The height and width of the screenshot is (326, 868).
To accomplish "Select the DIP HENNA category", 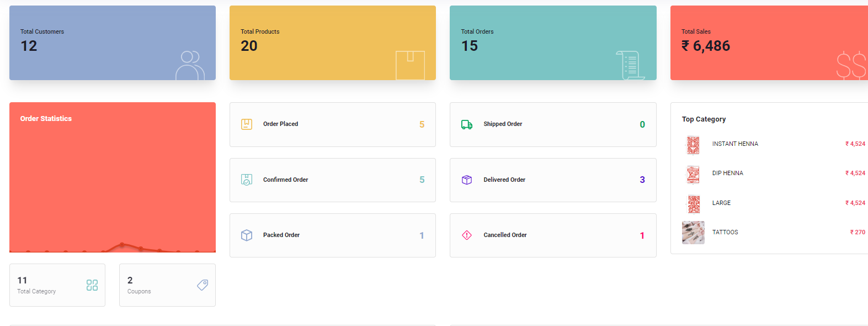I will click(x=727, y=173).
